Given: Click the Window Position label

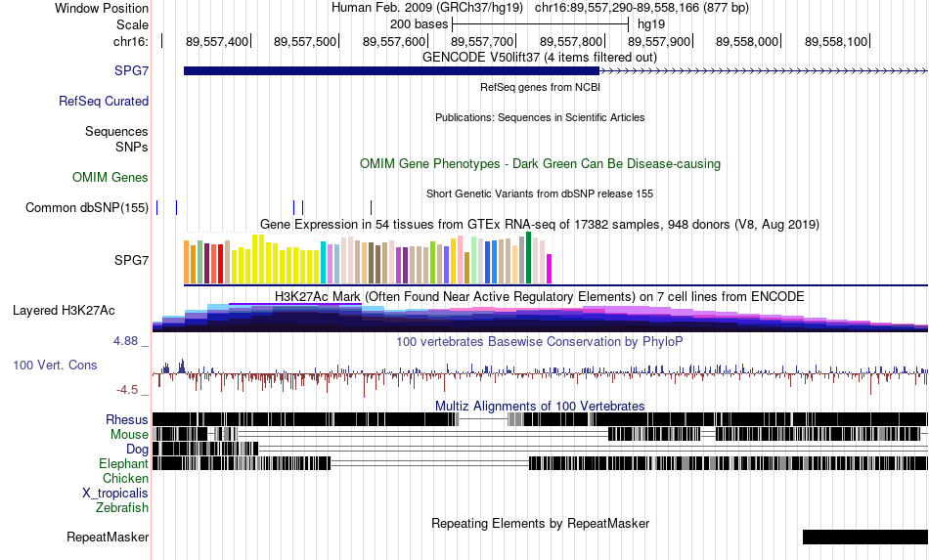Looking at the screenshot, I should (102, 8).
